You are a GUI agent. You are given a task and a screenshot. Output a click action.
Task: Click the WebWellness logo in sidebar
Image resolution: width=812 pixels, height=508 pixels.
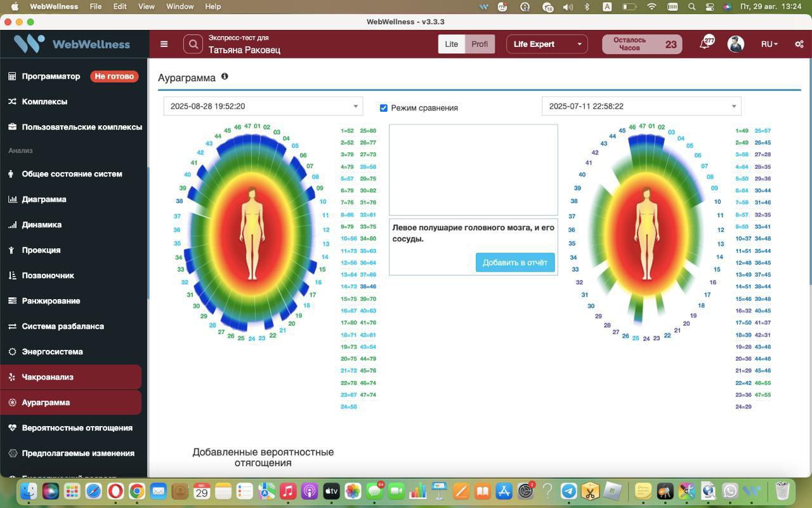pos(74,44)
